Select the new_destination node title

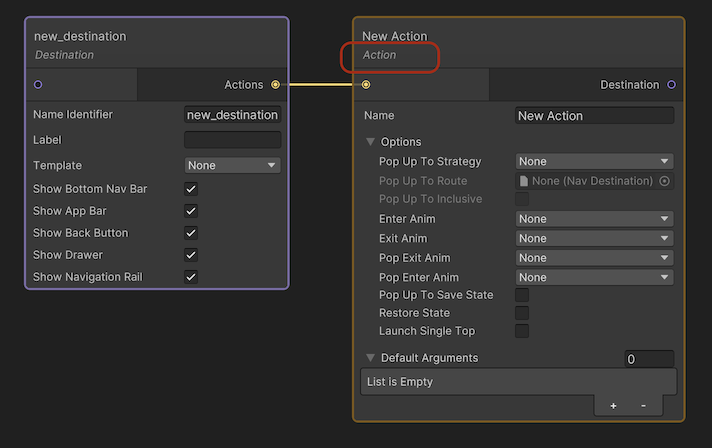pos(80,36)
